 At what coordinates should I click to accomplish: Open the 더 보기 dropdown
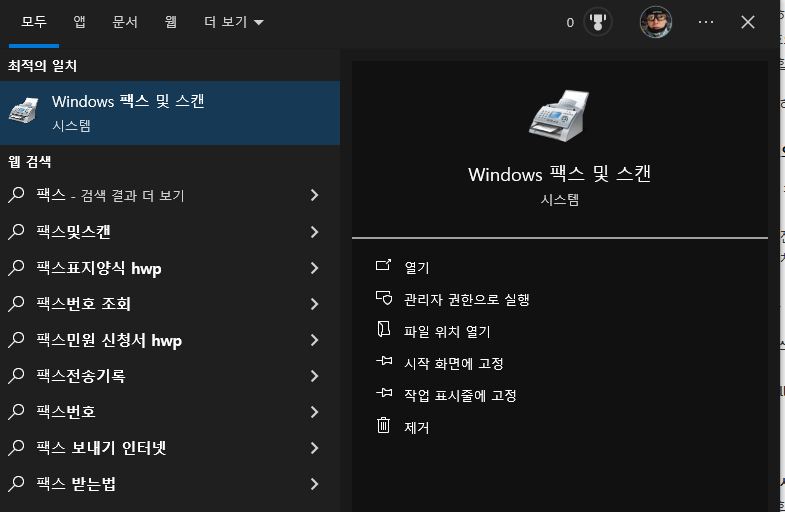[233, 22]
